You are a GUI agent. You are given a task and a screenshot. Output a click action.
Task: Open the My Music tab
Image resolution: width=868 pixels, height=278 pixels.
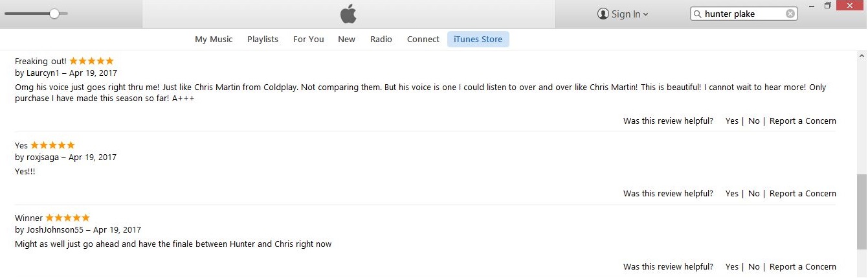(214, 39)
